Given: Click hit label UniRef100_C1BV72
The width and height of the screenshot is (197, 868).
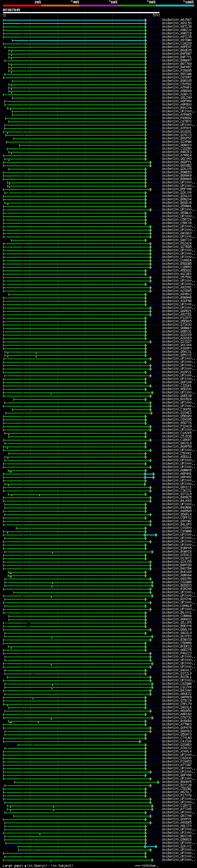Looking at the screenshot, I should pos(177,806).
